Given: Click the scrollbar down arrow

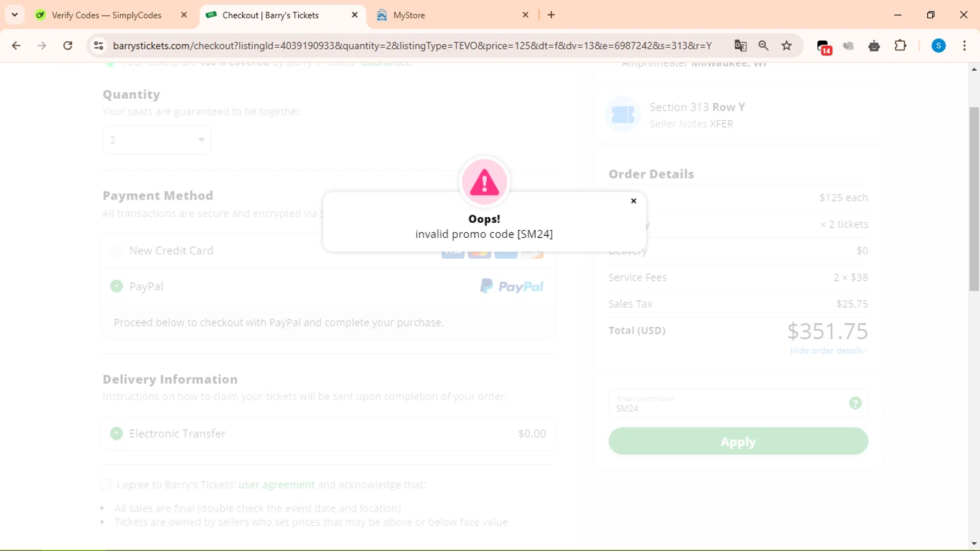Looking at the screenshot, I should click(x=974, y=544).
